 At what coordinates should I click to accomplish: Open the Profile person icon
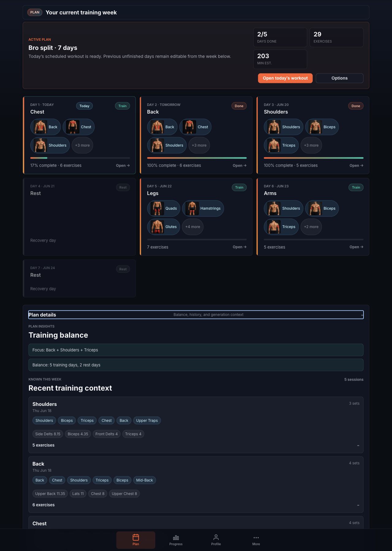(x=216, y=537)
